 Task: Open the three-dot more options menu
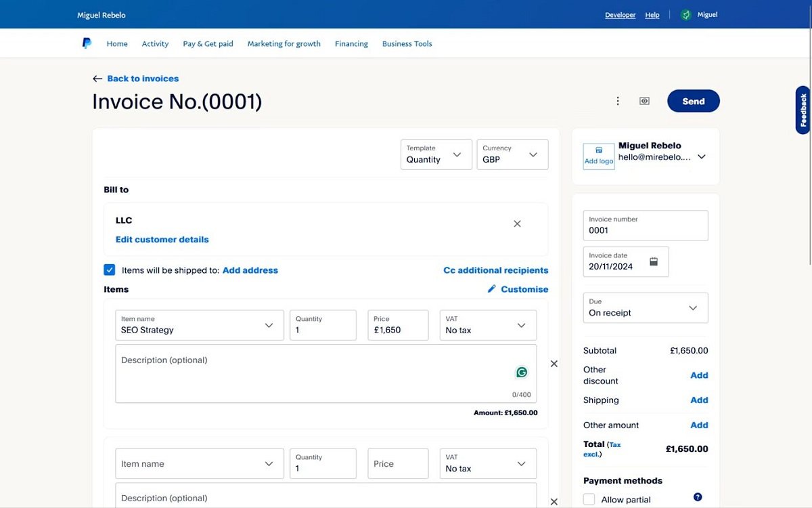pos(617,101)
